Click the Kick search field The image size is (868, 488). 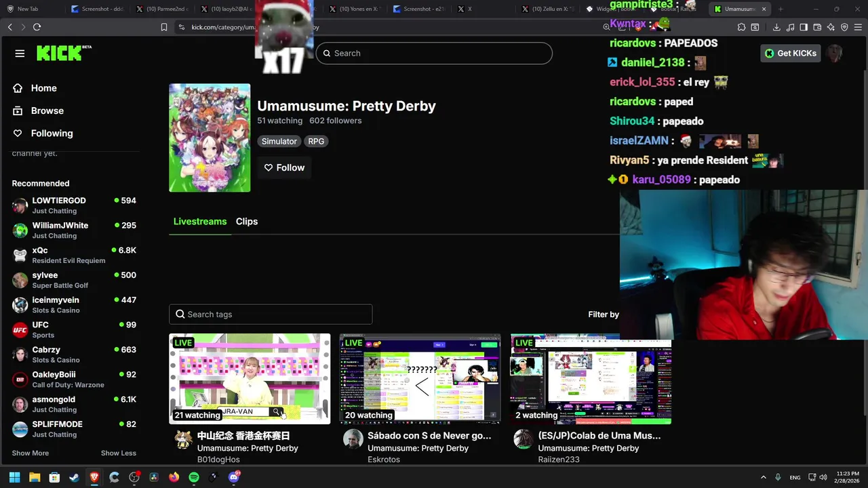pos(434,54)
